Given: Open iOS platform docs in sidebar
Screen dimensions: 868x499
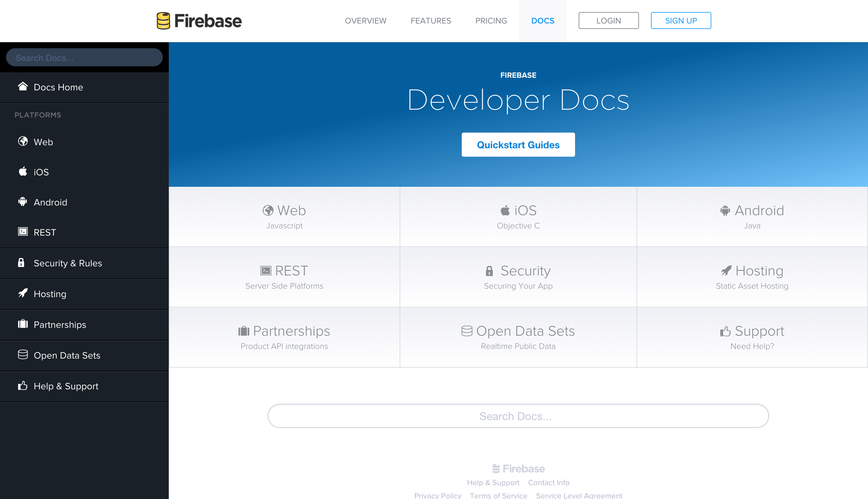Looking at the screenshot, I should pyautogui.click(x=84, y=172).
